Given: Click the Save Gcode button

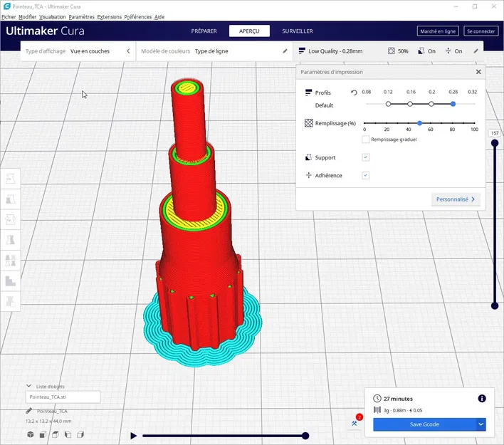Looking at the screenshot, I should [424, 424].
